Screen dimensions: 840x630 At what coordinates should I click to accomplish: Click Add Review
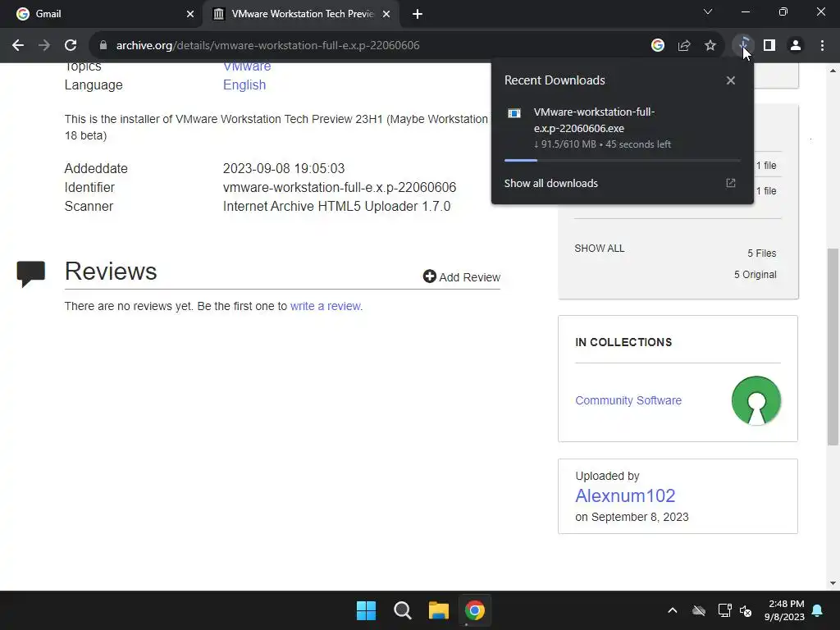[461, 277]
